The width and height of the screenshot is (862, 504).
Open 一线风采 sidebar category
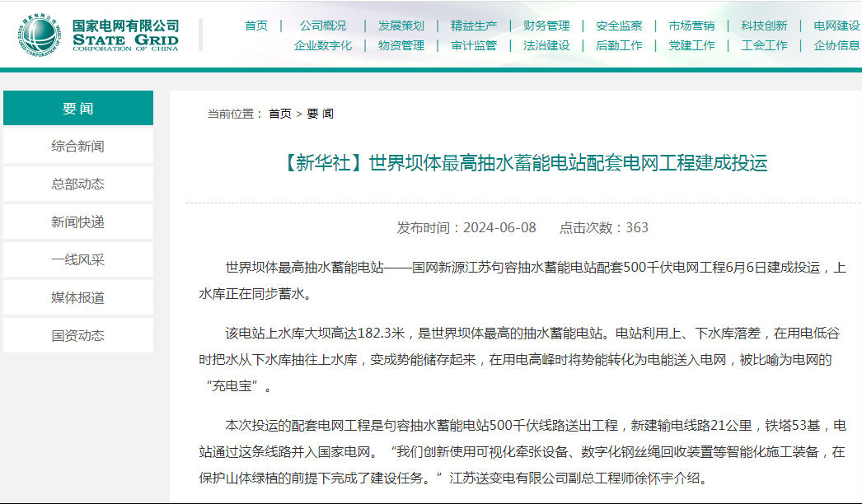point(78,260)
